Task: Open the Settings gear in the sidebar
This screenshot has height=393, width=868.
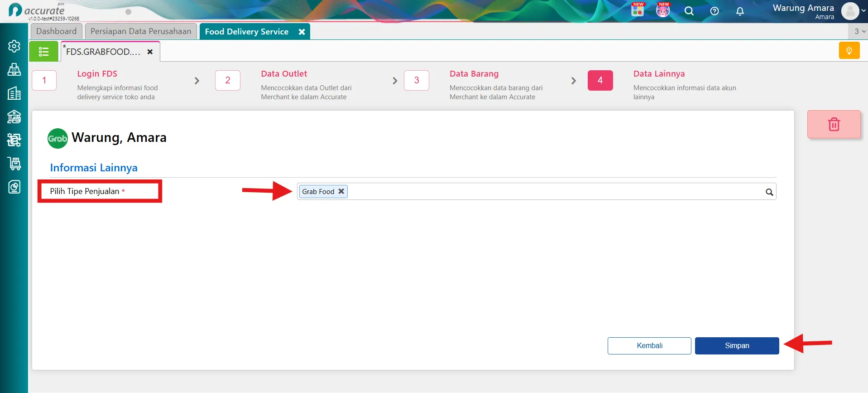Action: [14, 46]
